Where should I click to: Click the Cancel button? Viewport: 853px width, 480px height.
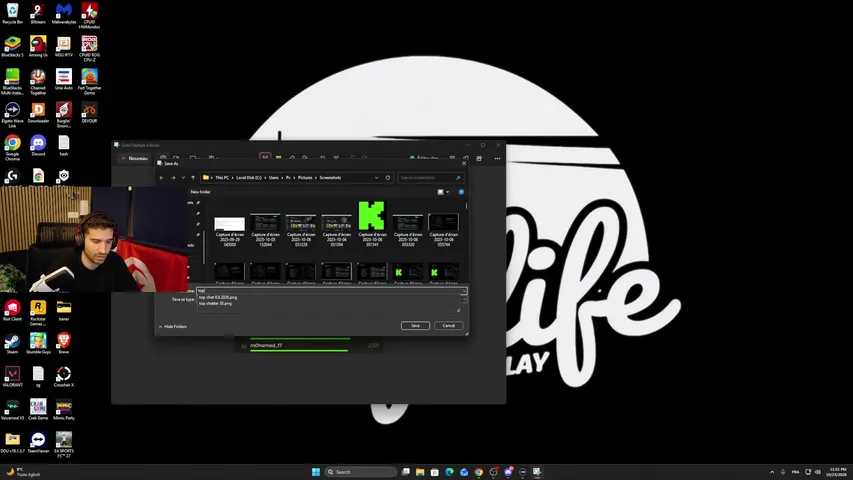[x=449, y=325]
